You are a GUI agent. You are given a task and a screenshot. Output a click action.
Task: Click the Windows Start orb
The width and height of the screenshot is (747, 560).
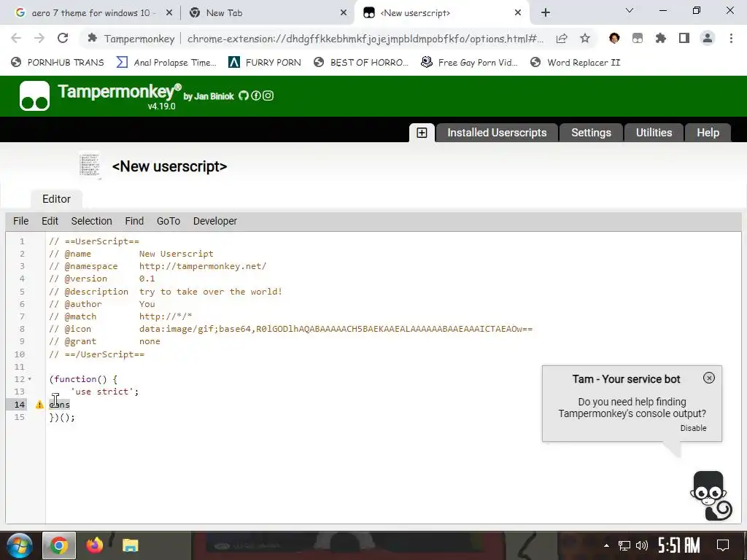click(19, 545)
